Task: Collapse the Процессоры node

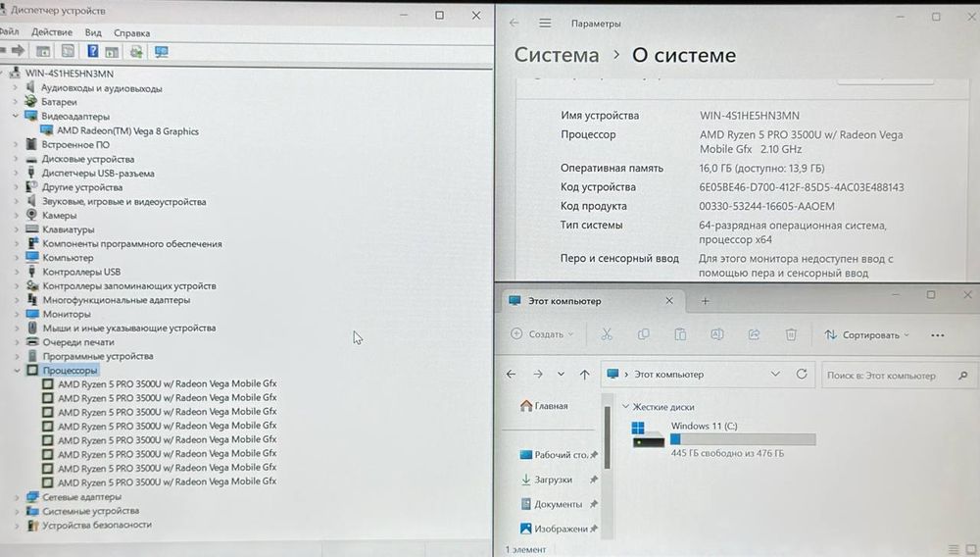Action: 17,370
